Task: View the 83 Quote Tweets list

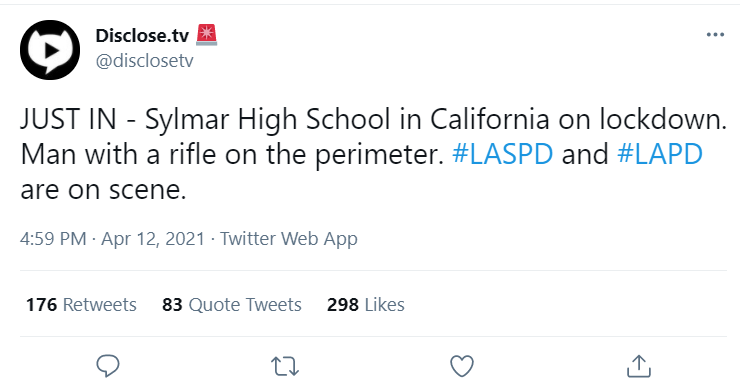Action: point(232,304)
